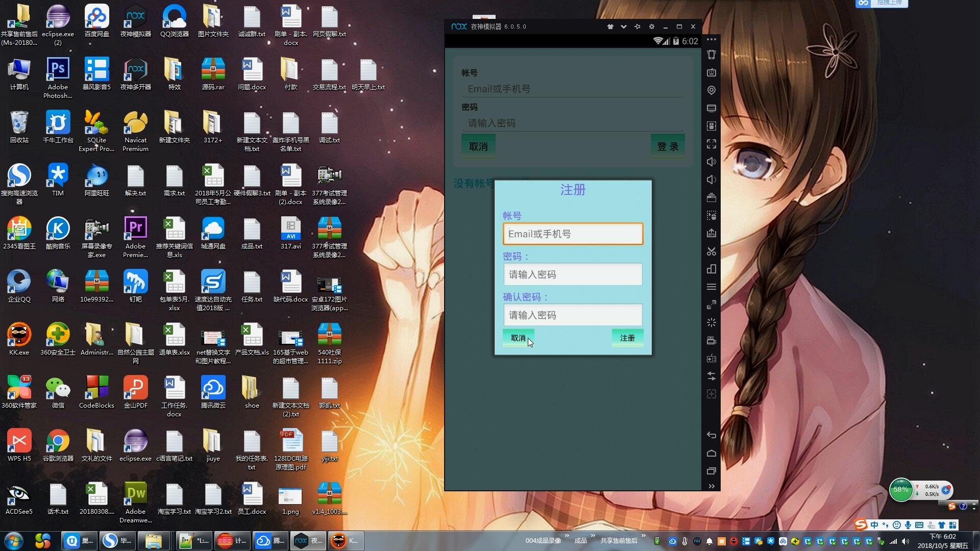This screenshot has height=551, width=980.
Task: Click the Nox screenshot scissors icon
Action: point(712,251)
